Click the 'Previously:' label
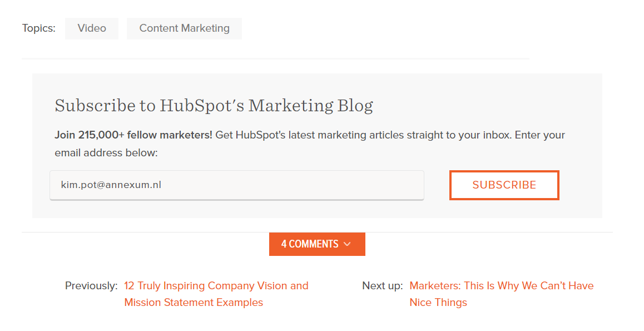The image size is (644, 331). tap(91, 286)
